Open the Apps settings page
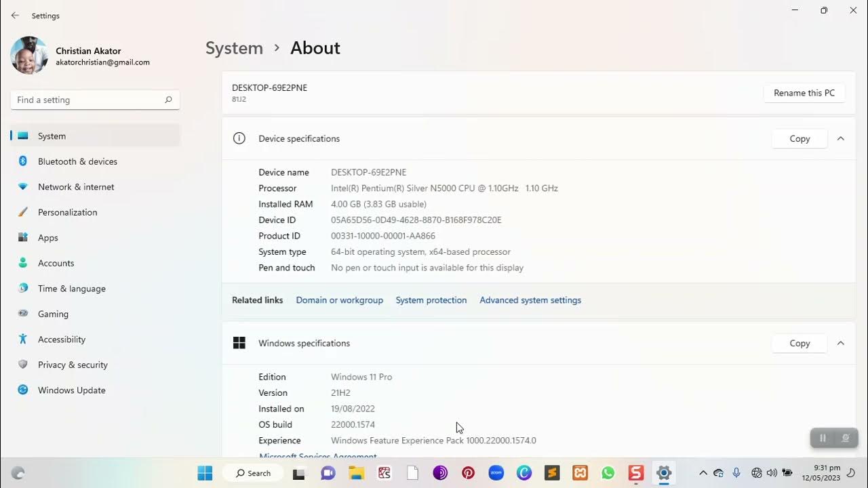 point(95,237)
